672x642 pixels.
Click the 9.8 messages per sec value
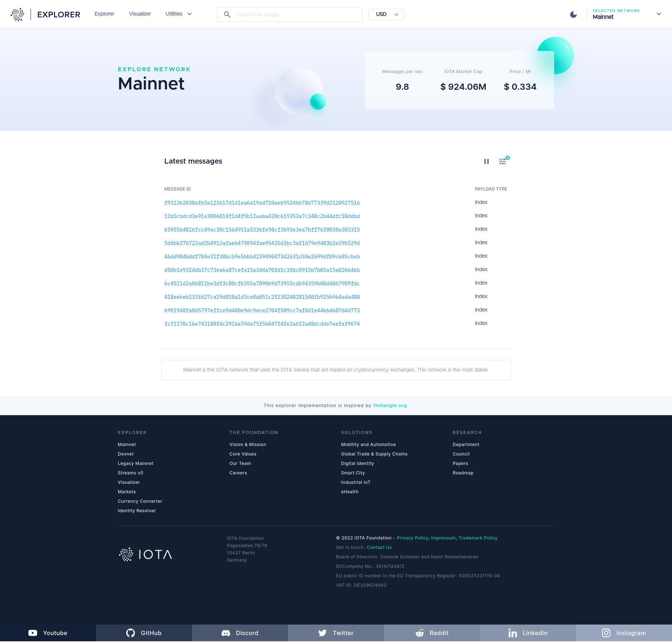pos(402,87)
